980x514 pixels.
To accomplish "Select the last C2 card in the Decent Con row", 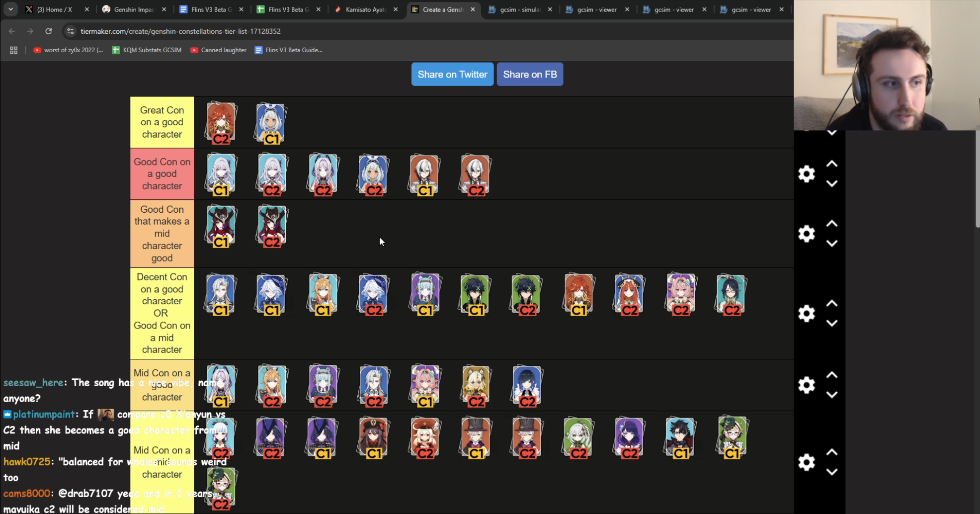I will pos(731,295).
